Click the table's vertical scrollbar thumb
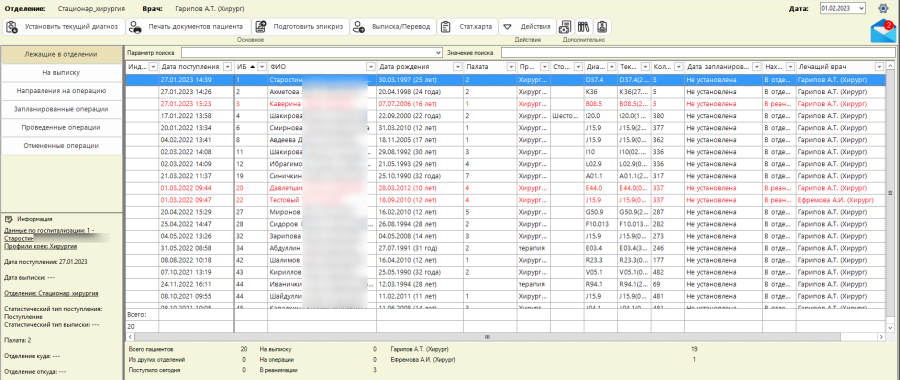This screenshot has height=380, width=900. coord(890,193)
